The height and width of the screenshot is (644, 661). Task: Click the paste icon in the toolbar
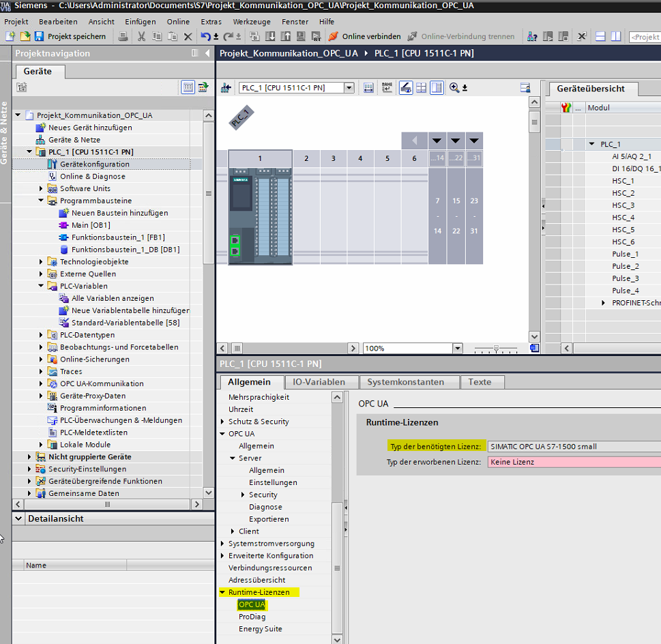(173, 37)
